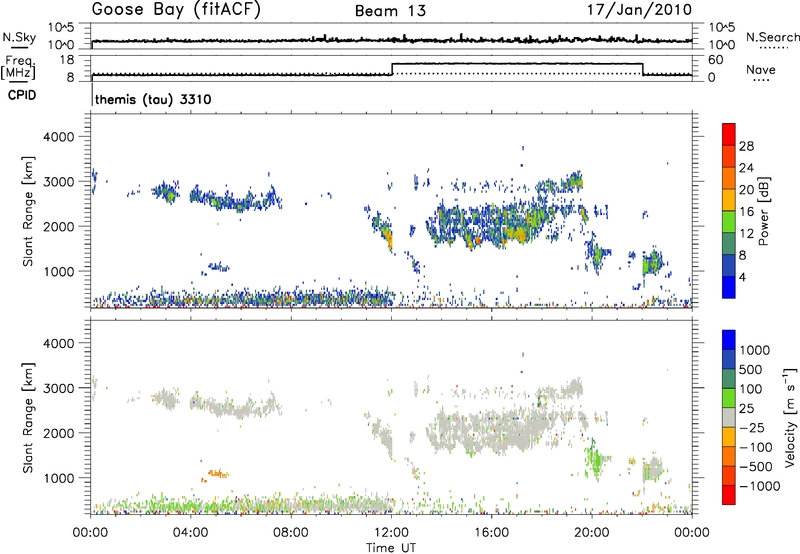This screenshot has width=800, height=554.
Task: Click the '60' Nave axis label
Action: coord(716,60)
